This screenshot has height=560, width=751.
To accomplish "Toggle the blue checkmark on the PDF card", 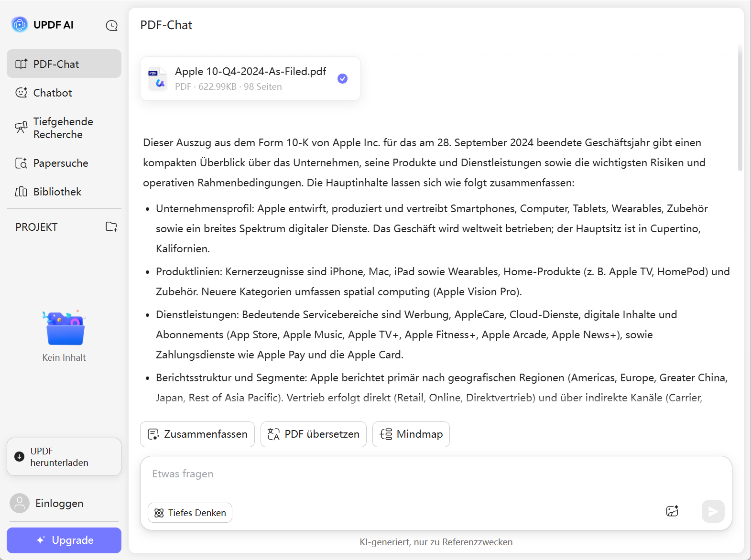I will (342, 78).
